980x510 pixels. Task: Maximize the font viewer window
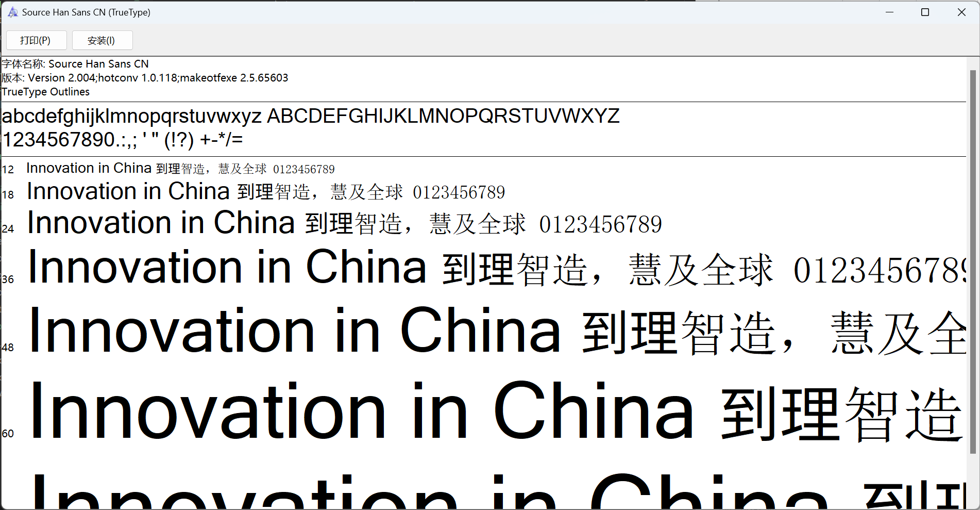pyautogui.click(x=925, y=12)
